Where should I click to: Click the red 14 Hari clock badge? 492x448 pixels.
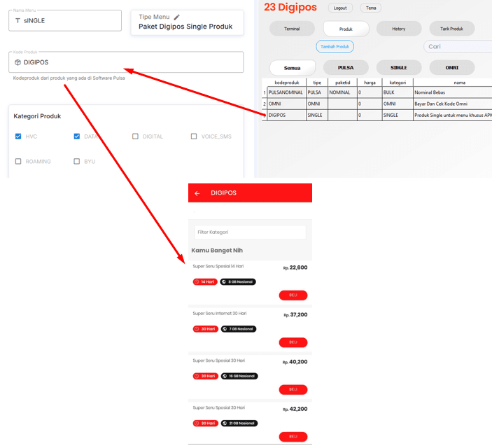click(x=204, y=282)
